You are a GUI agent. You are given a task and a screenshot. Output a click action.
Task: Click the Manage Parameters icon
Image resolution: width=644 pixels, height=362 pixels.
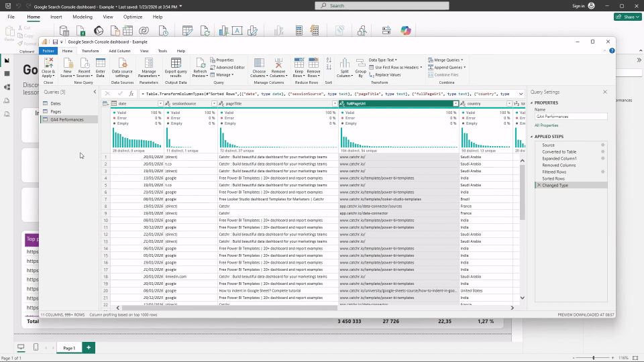[149, 63]
